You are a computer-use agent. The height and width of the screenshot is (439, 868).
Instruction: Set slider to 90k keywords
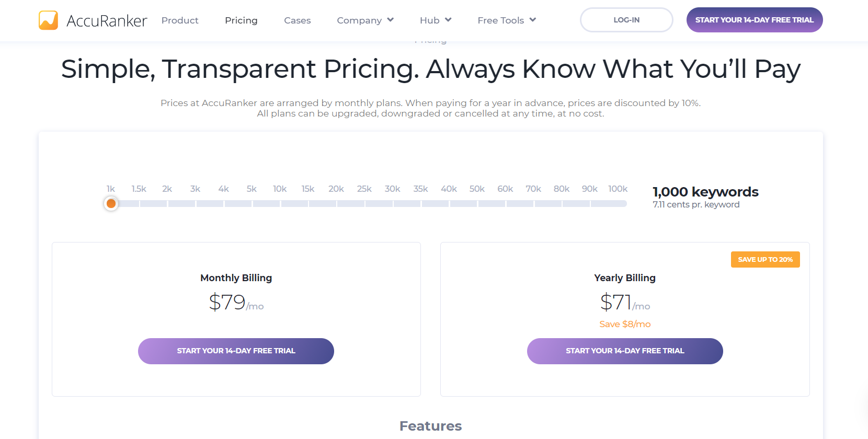pyautogui.click(x=590, y=189)
